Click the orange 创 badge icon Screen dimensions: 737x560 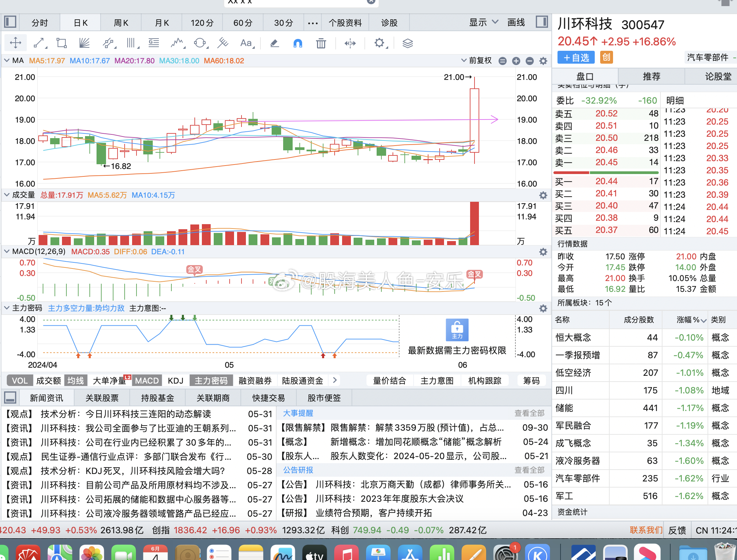[x=606, y=57]
